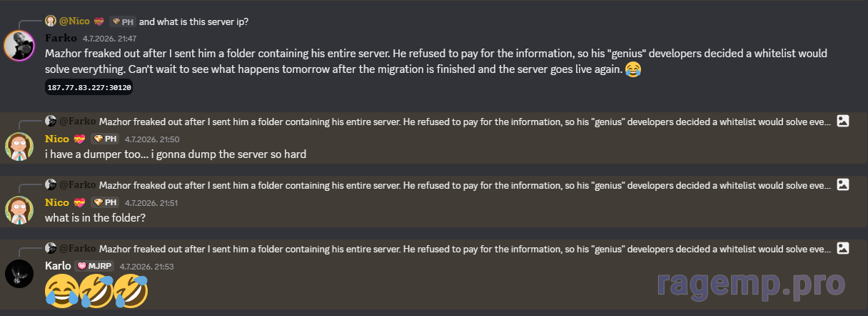Click the image attachment icon in Nico's first reply preview

[x=843, y=122]
